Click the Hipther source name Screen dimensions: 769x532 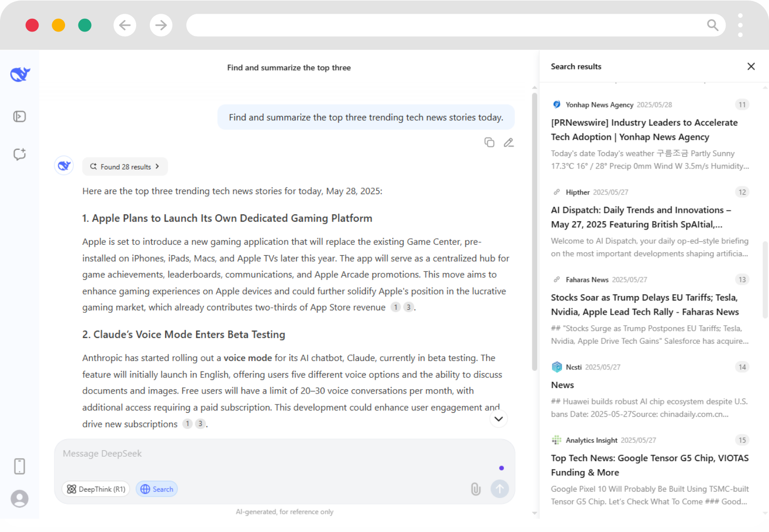[578, 192]
